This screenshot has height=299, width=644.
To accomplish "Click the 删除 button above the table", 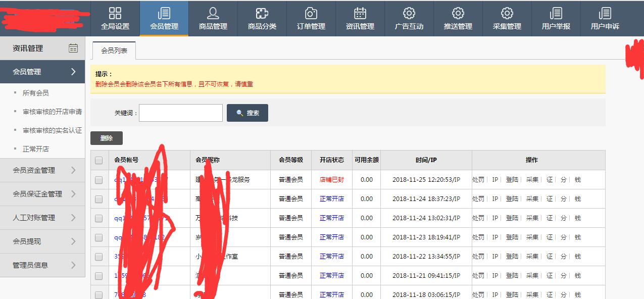I will pyautogui.click(x=107, y=138).
